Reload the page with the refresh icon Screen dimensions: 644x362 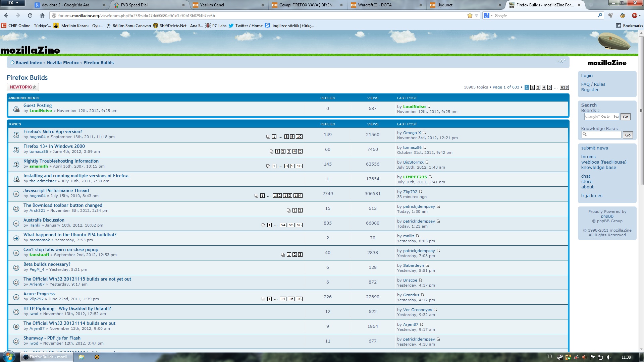30,15
